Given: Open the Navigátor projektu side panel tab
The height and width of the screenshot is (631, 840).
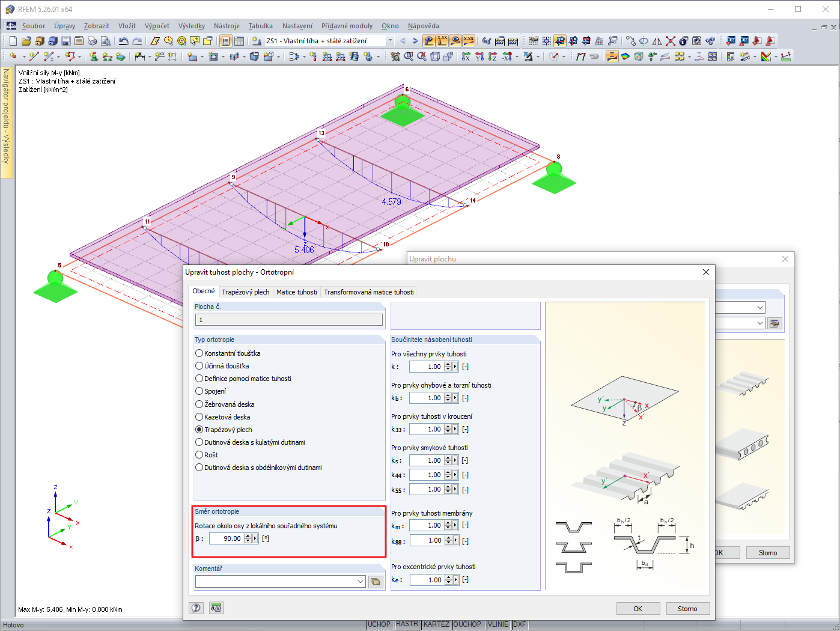Looking at the screenshot, I should [7, 122].
